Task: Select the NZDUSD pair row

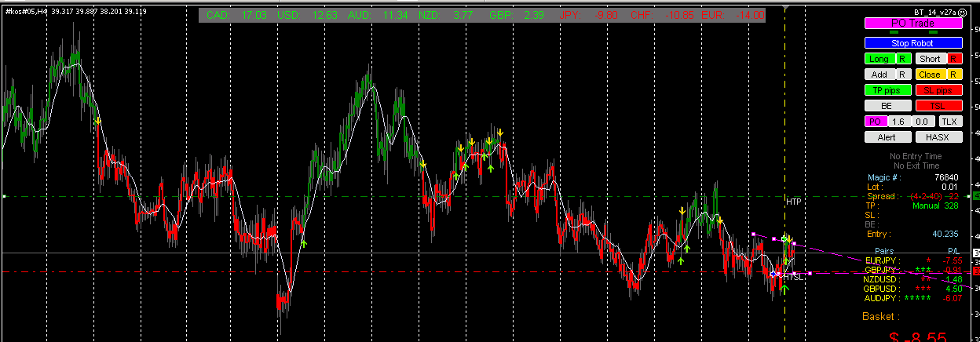Action: tap(913, 278)
